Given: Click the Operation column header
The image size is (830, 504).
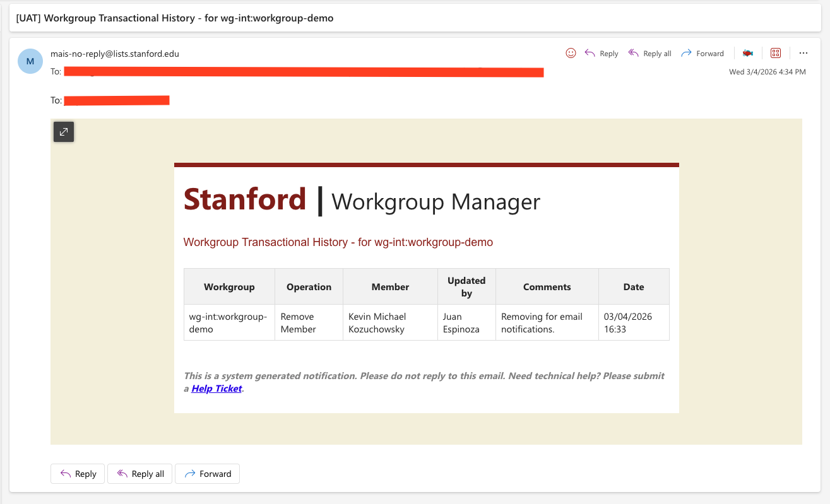Looking at the screenshot, I should tap(309, 286).
